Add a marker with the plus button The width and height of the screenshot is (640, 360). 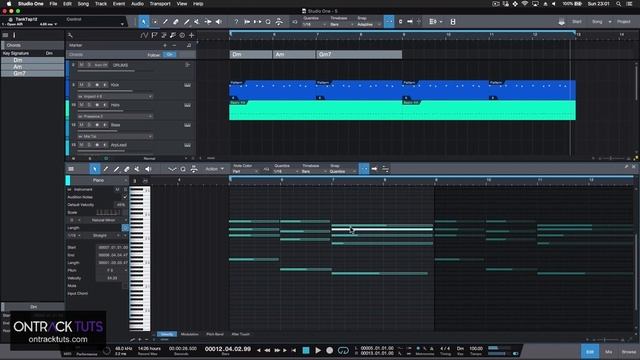(165, 45)
